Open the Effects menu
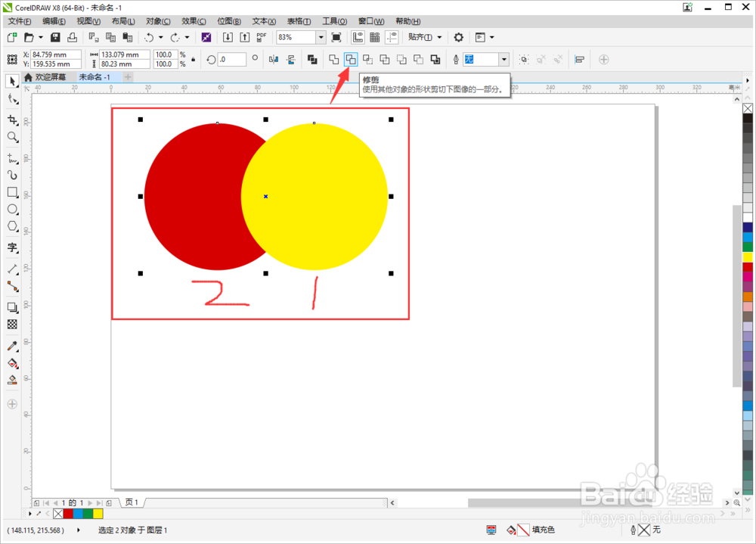Image resolution: width=756 pixels, height=544 pixels. pyautogui.click(x=194, y=21)
